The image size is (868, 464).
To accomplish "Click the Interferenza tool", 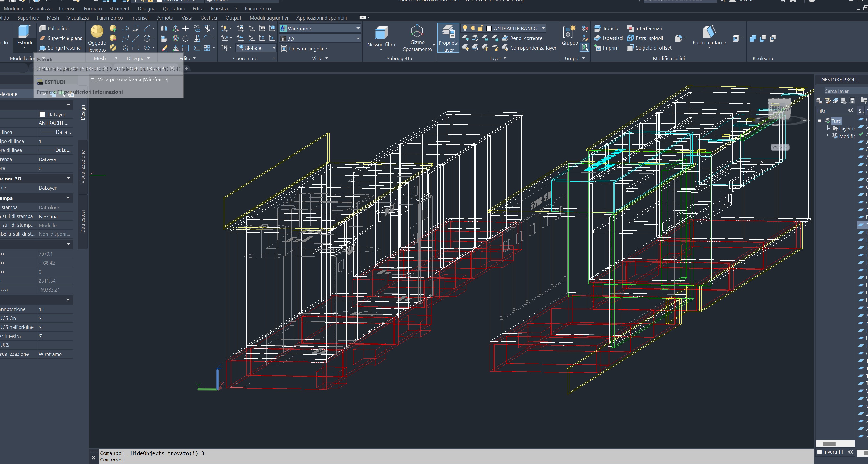I will 644,28.
